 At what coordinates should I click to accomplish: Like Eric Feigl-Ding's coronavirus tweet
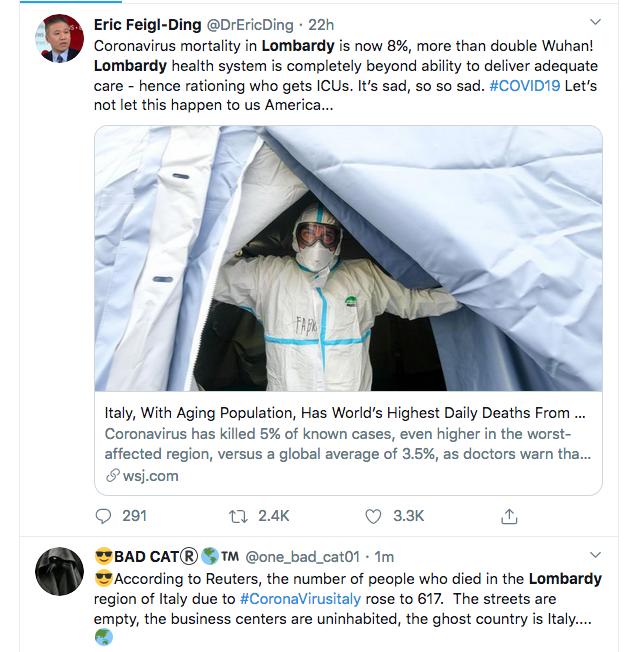click(373, 516)
